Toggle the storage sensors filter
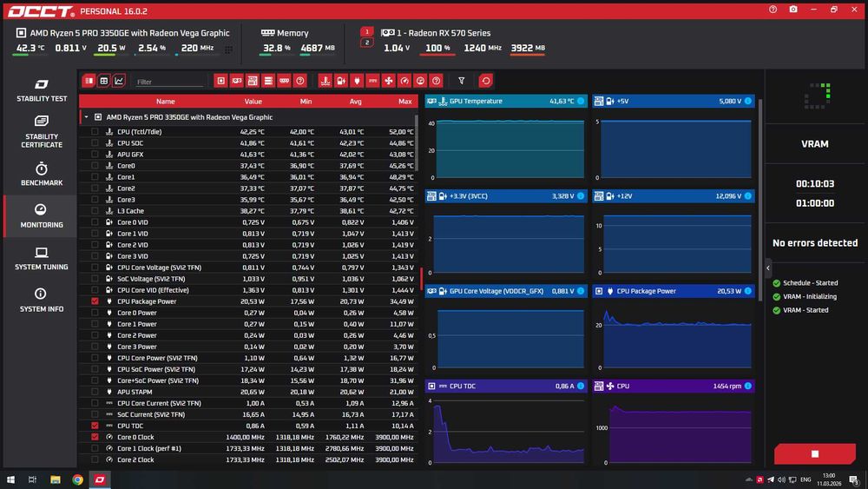 click(268, 81)
